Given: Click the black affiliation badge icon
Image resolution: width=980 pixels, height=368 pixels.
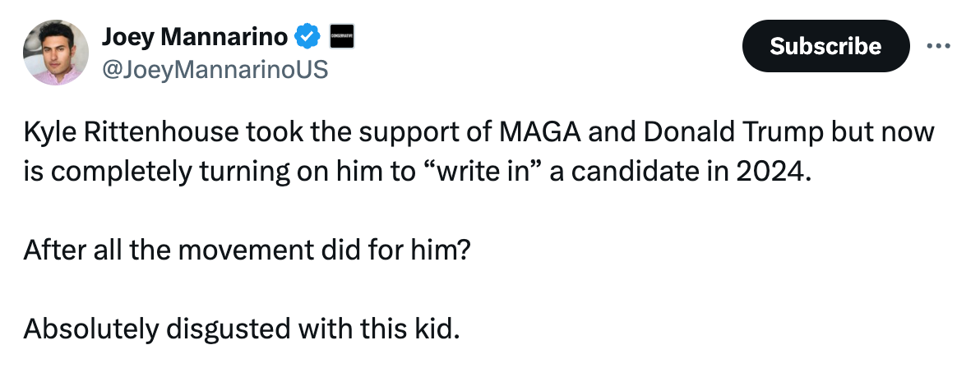Looking at the screenshot, I should (340, 37).
